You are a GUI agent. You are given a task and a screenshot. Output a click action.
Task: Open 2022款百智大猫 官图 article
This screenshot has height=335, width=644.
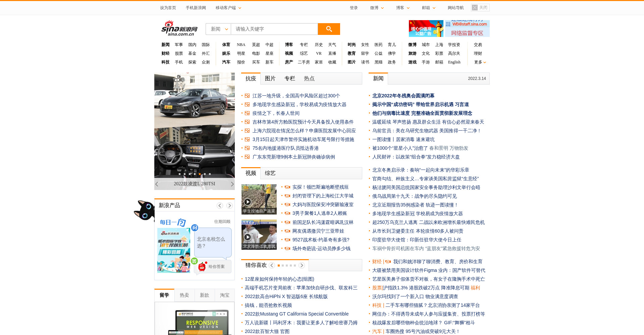267,332
